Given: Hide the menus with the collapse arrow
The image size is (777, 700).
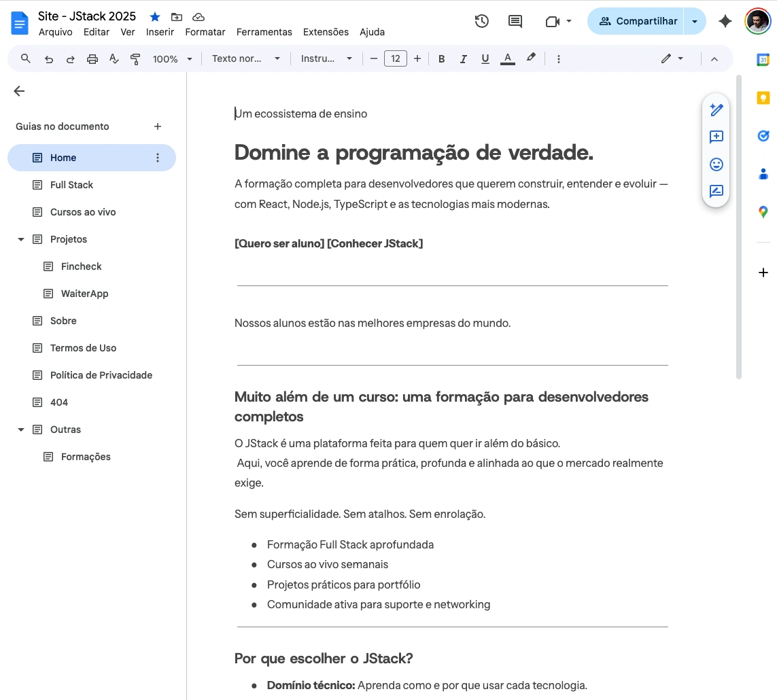Looking at the screenshot, I should coord(714,59).
